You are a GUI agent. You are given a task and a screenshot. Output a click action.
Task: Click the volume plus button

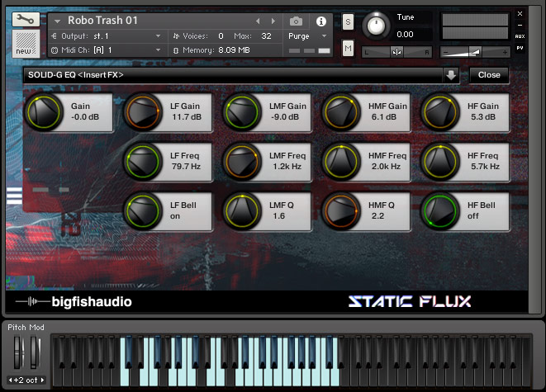pyautogui.click(x=505, y=52)
